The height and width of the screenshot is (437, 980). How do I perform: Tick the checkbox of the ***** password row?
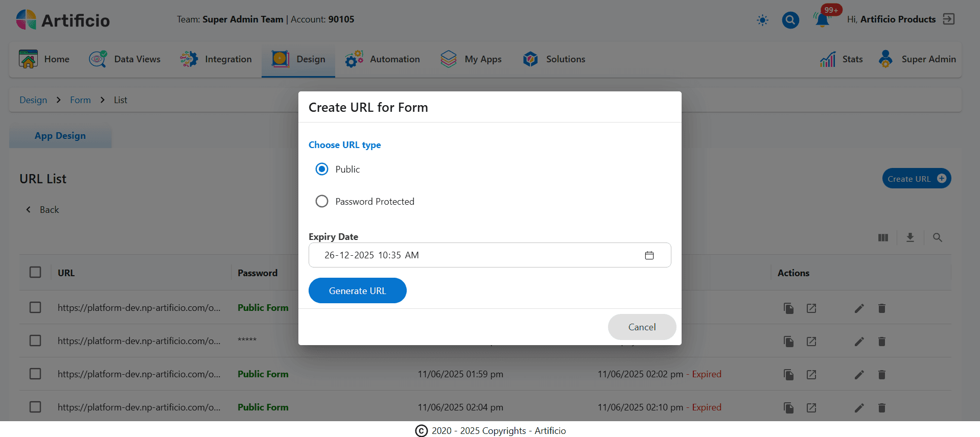click(x=35, y=341)
